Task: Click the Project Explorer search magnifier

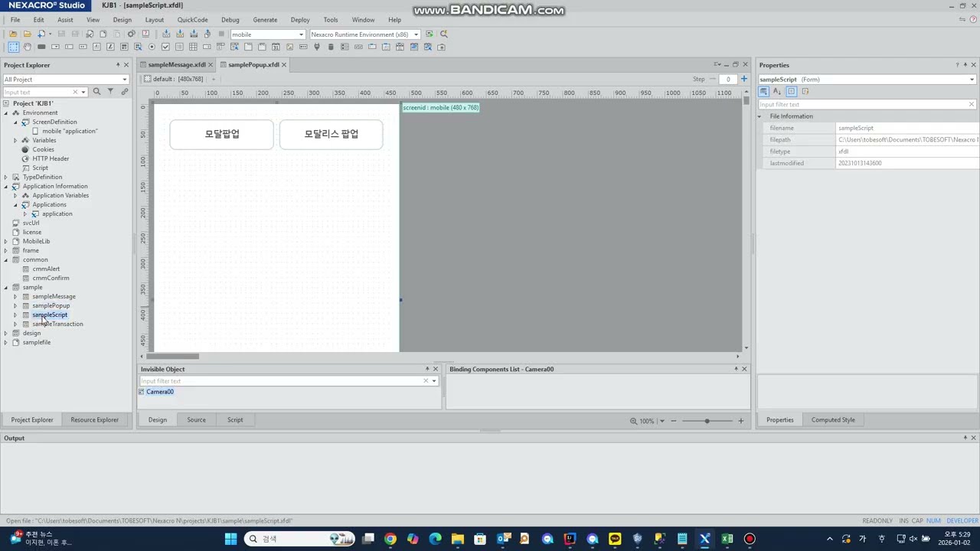Action: [x=96, y=92]
